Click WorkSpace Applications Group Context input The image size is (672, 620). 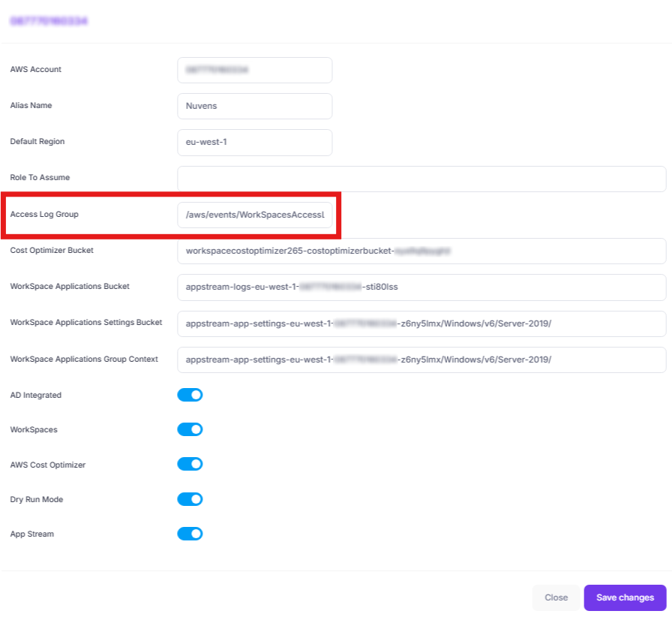tap(421, 360)
